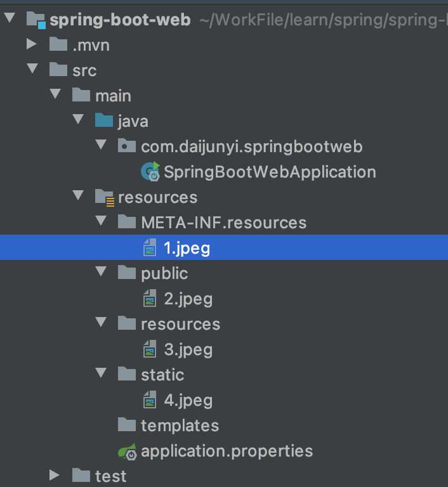Click the com.daijunyi.springbootweb package icon
Viewport: 448px width, 487px height.
[127, 146]
